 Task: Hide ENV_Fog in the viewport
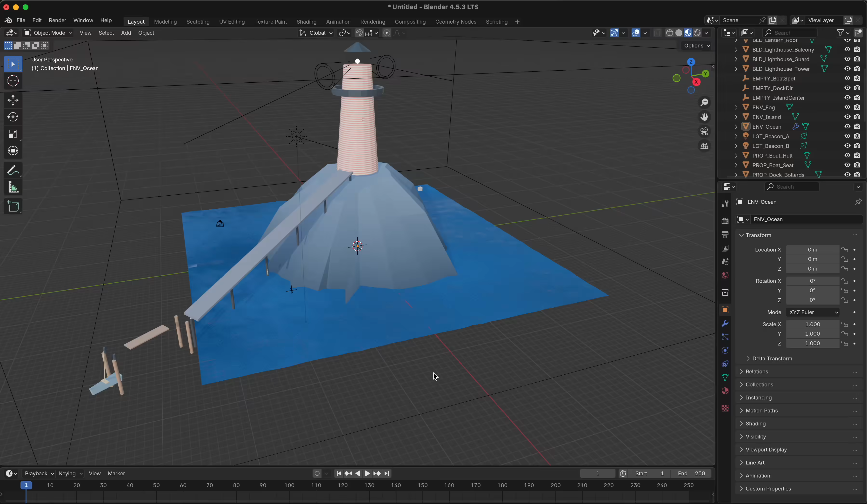(x=847, y=107)
